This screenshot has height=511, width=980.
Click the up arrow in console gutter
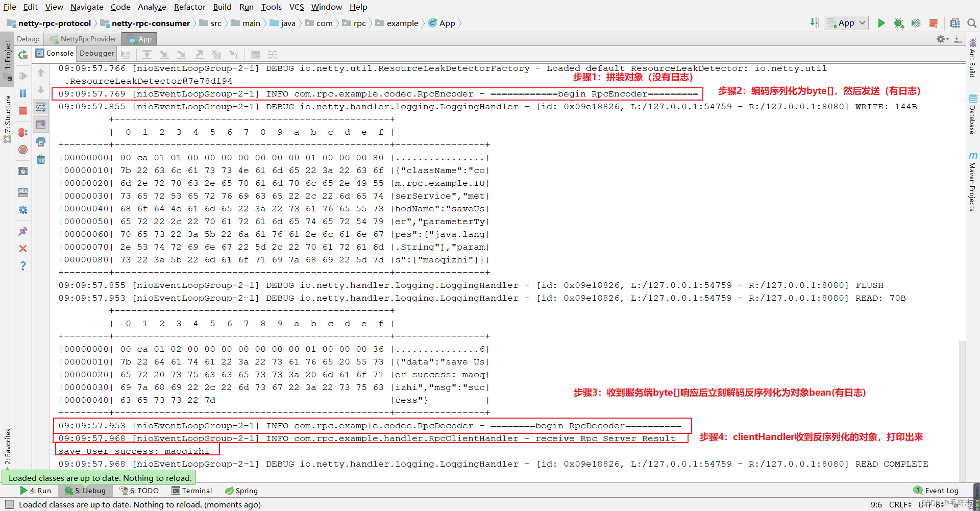pyautogui.click(x=41, y=73)
